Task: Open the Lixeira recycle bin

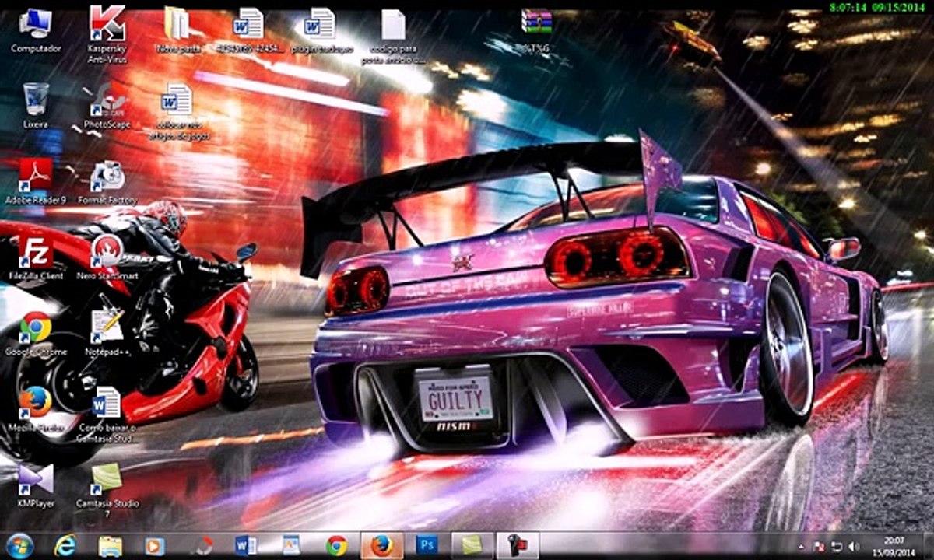Action: coord(36,106)
